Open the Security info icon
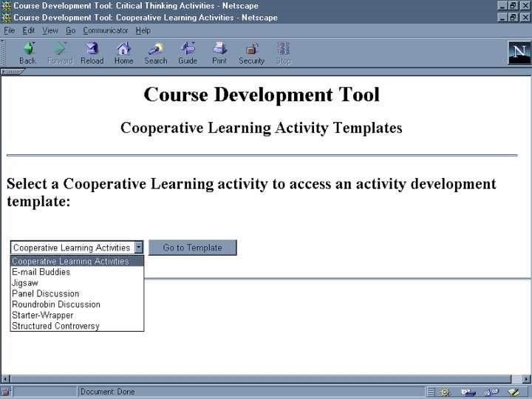 [251, 53]
